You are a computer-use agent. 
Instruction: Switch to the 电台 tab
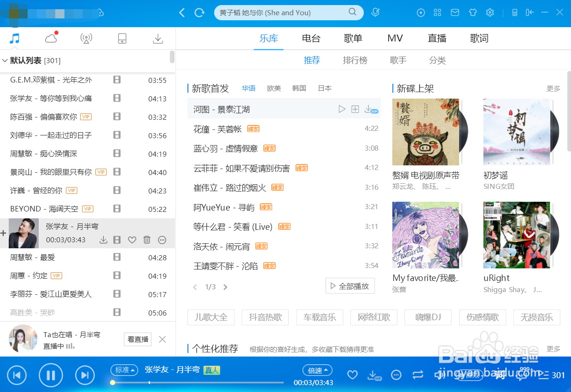pos(311,38)
